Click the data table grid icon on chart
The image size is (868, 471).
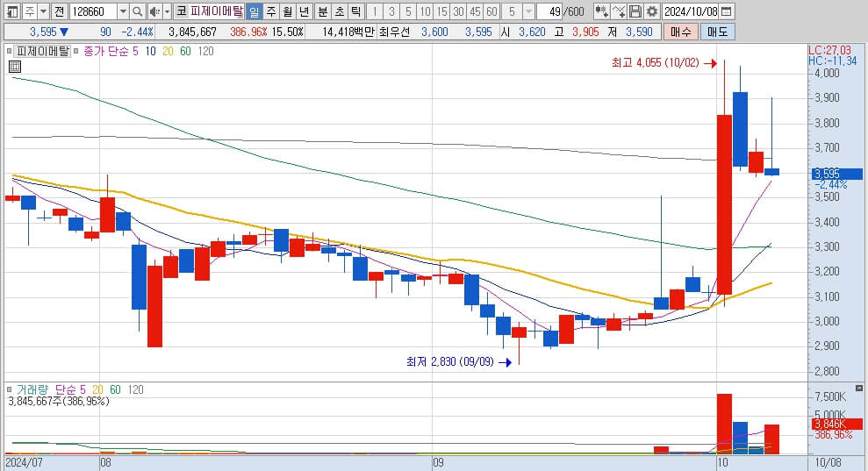coord(15,67)
